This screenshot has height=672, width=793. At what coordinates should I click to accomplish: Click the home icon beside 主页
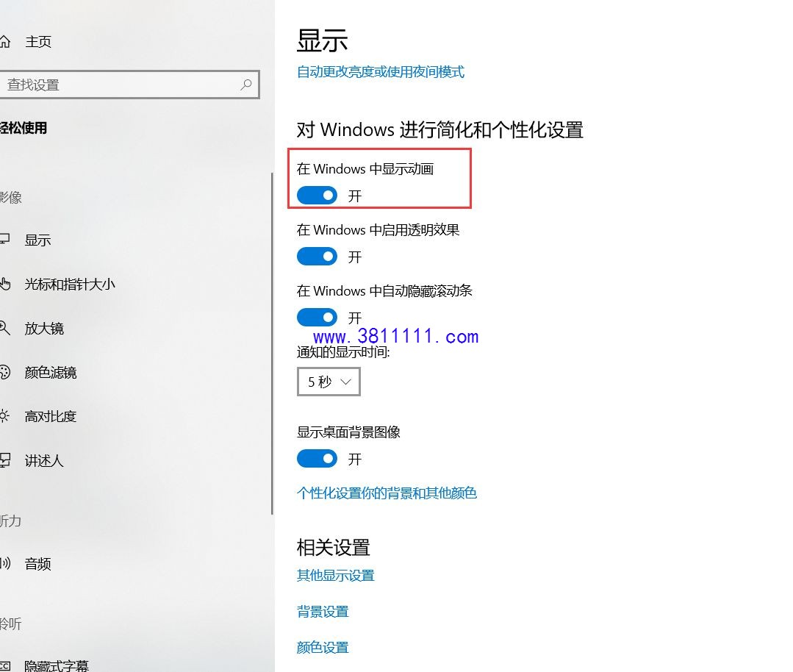[5, 41]
